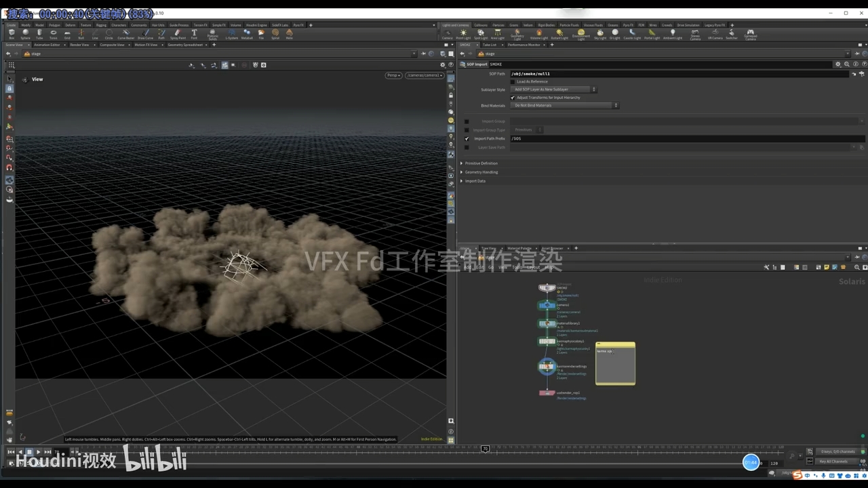
Task: Expand the Primitive Definition section
Action: [x=480, y=163]
